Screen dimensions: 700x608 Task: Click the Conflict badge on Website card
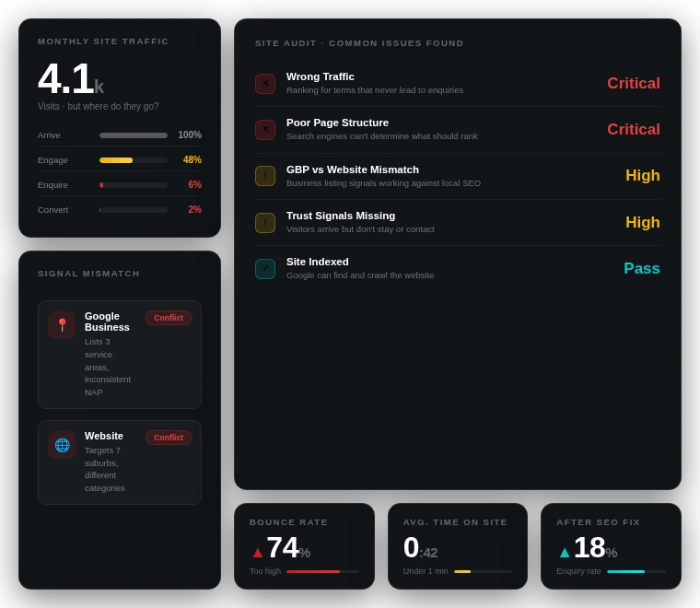[x=169, y=438]
